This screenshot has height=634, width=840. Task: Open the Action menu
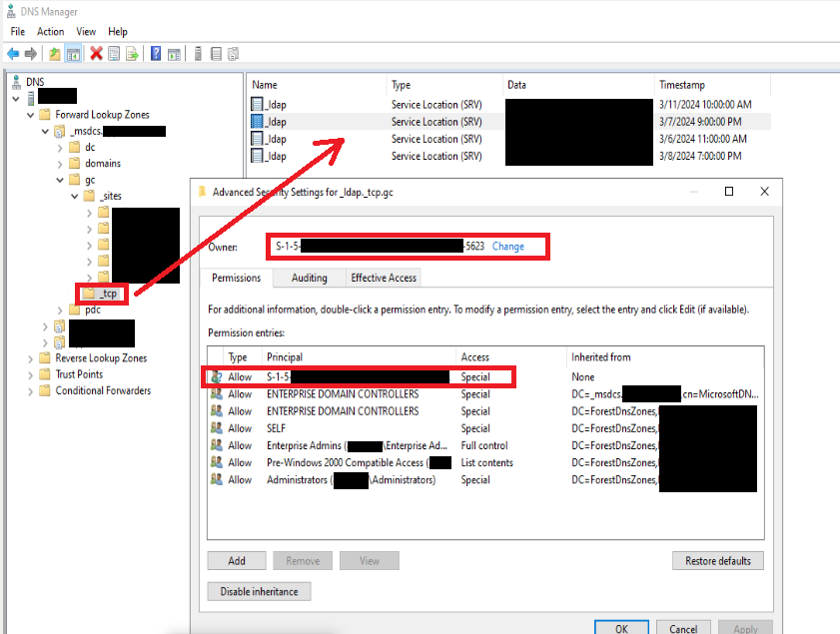[50, 32]
